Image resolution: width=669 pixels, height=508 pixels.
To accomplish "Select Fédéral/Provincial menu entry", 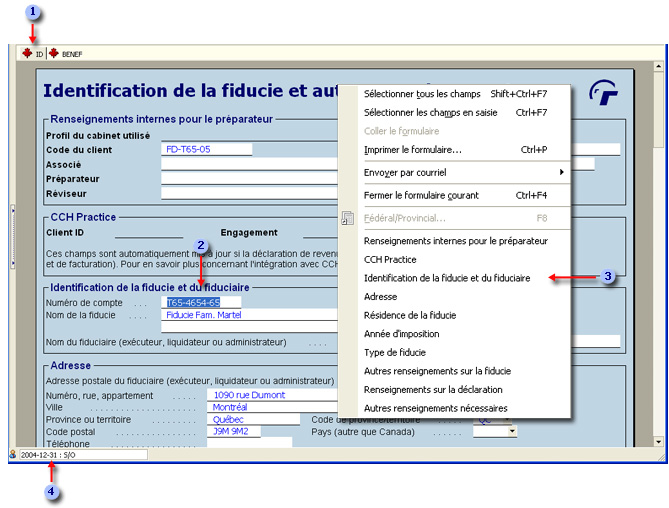I will (455, 218).
